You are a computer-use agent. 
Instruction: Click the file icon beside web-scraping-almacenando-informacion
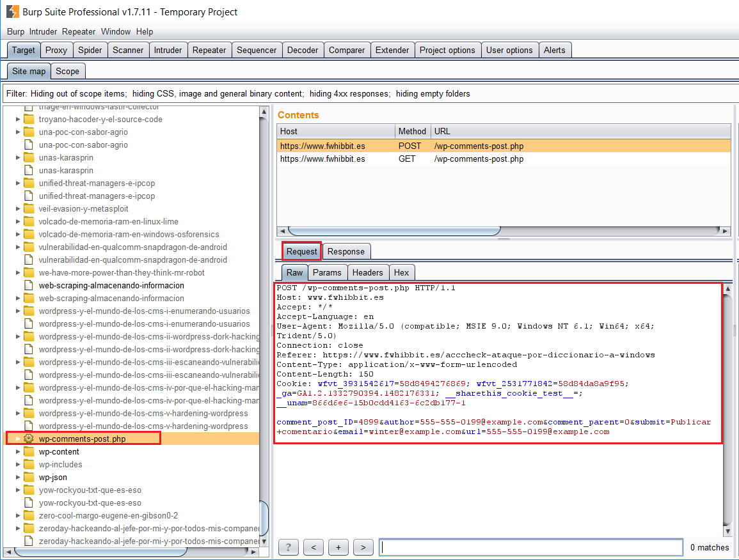pyautogui.click(x=28, y=285)
